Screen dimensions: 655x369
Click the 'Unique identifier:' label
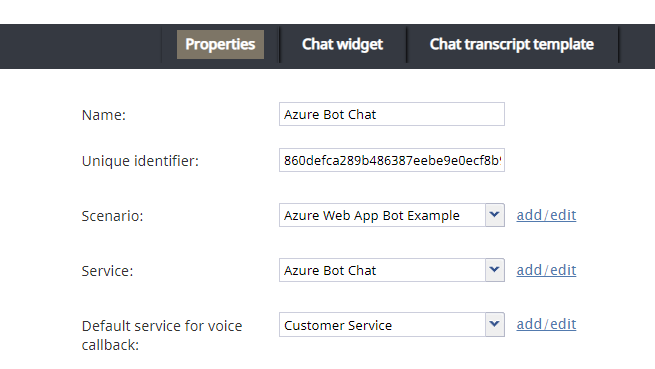(x=140, y=161)
